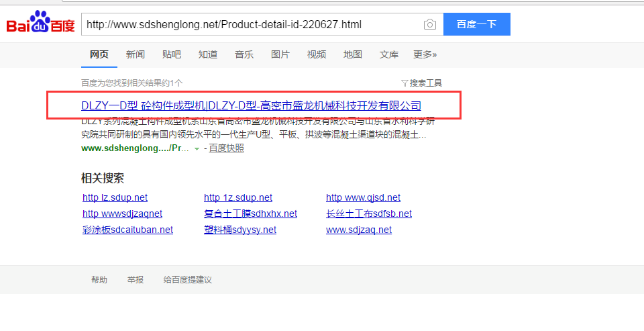Open the 知道 tab
The width and height of the screenshot is (644, 331).
[x=207, y=54]
